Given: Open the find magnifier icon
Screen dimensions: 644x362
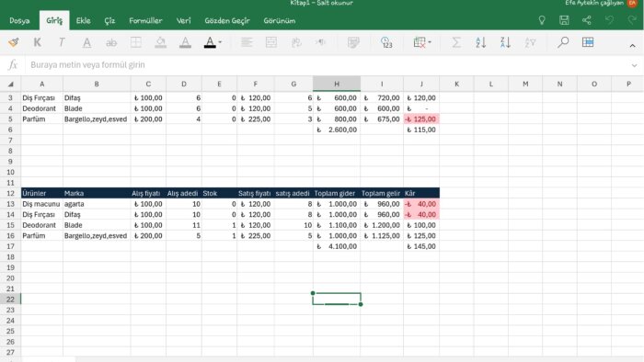Looking at the screenshot, I should click(563, 42).
